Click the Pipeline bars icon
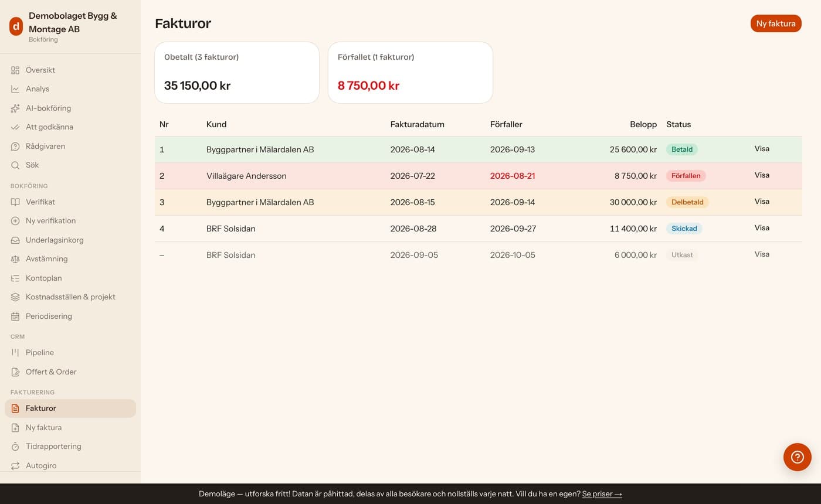This screenshot has height=504, width=821. [15, 353]
